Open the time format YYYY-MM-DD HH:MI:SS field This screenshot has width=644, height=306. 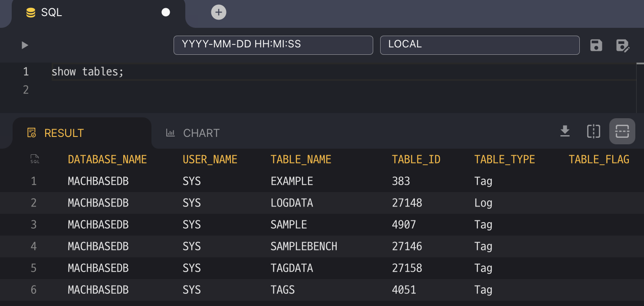point(273,45)
